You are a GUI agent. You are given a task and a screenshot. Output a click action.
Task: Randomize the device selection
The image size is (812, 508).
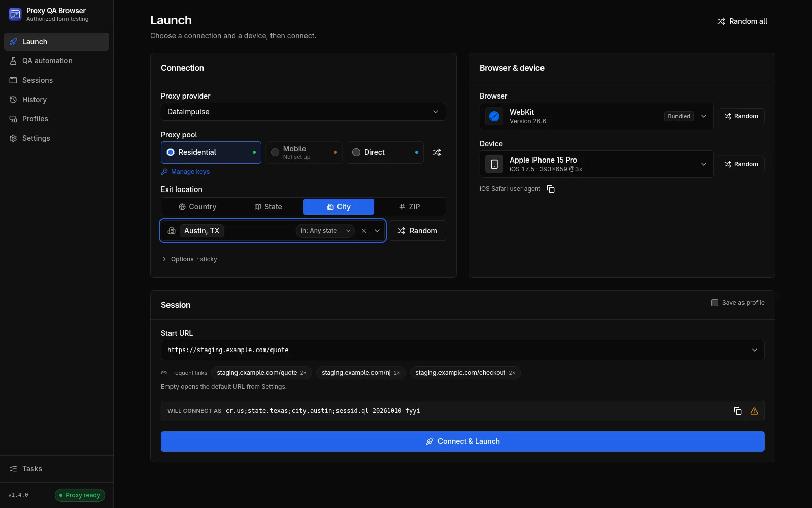pyautogui.click(x=741, y=164)
